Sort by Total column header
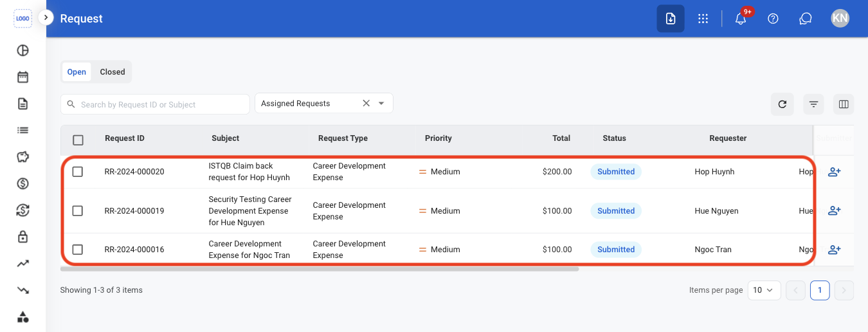This screenshot has height=332, width=868. 561,138
